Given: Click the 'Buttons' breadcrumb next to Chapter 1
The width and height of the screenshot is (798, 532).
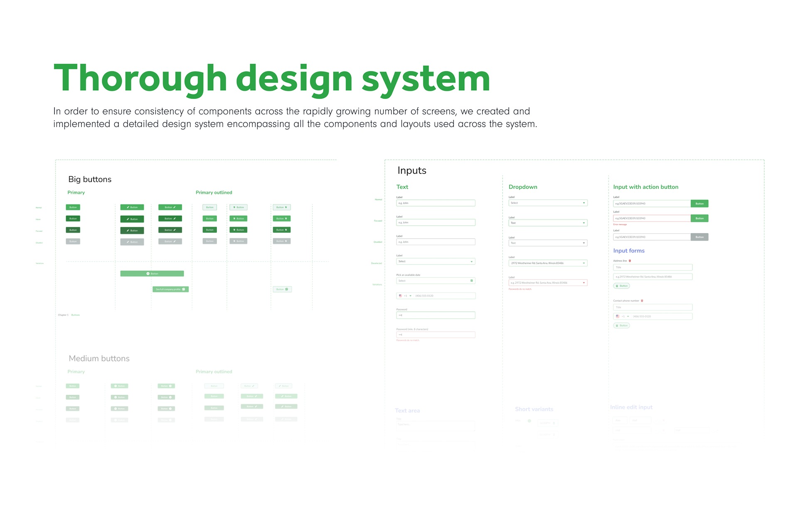Looking at the screenshot, I should (75, 315).
